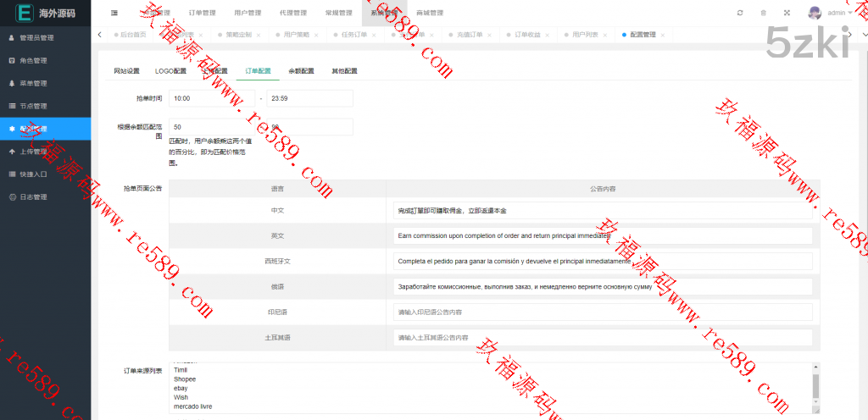Viewport: 868px width, 420px height.
Task: Open 管理员管理 via its sidebar person icon
Action: click(x=11, y=38)
